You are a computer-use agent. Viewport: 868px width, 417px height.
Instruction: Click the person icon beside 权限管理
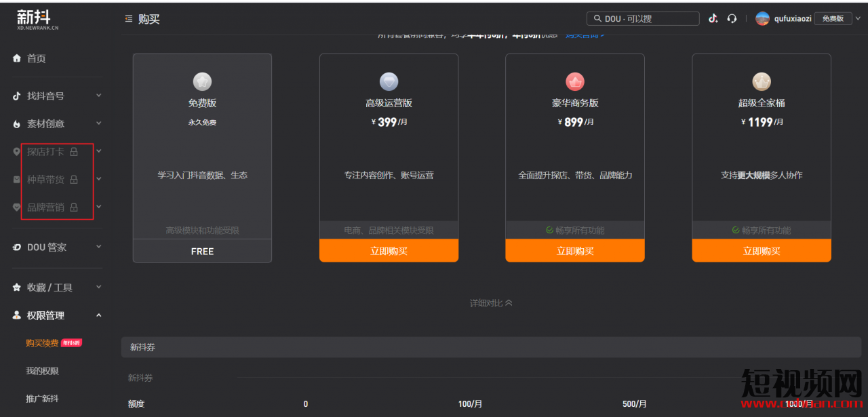coord(17,315)
